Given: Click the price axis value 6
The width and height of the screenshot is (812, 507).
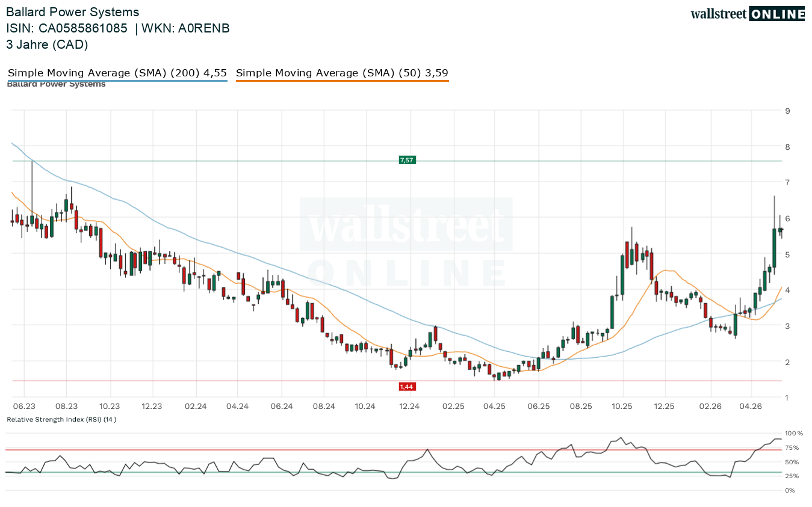Looking at the screenshot, I should coord(787,218).
